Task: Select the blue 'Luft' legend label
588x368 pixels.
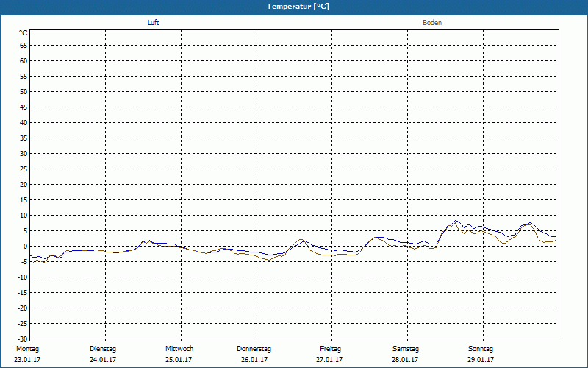Action: tap(153, 23)
